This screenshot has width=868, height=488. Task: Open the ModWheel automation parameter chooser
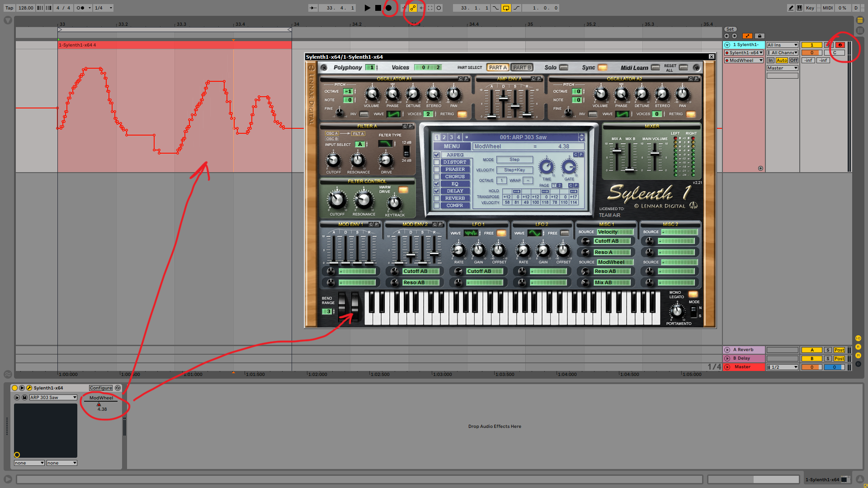744,60
